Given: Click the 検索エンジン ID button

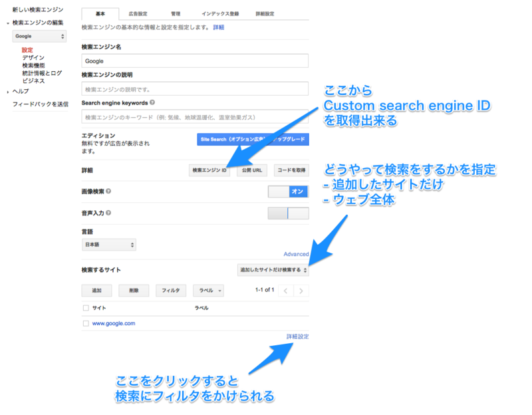Looking at the screenshot, I should pos(209,170).
